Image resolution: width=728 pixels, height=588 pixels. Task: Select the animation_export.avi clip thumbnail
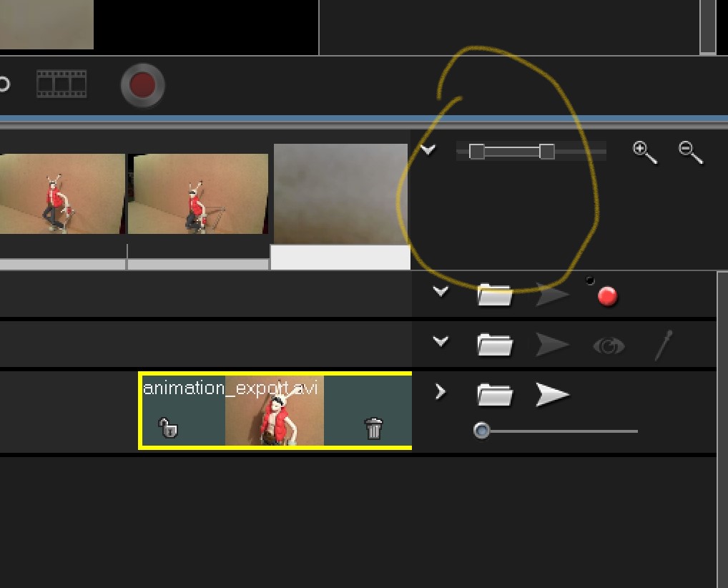(275, 411)
